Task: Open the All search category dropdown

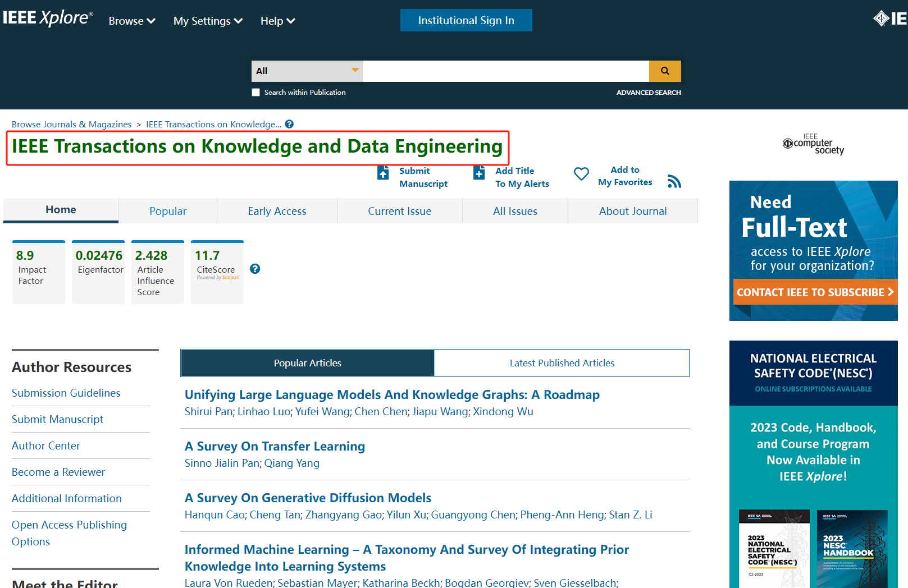Action: tap(307, 71)
